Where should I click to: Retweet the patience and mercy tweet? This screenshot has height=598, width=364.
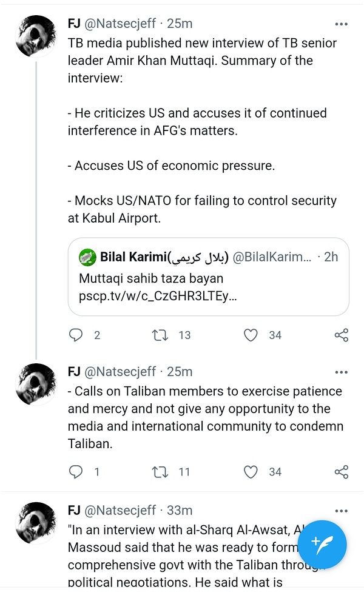point(161,471)
